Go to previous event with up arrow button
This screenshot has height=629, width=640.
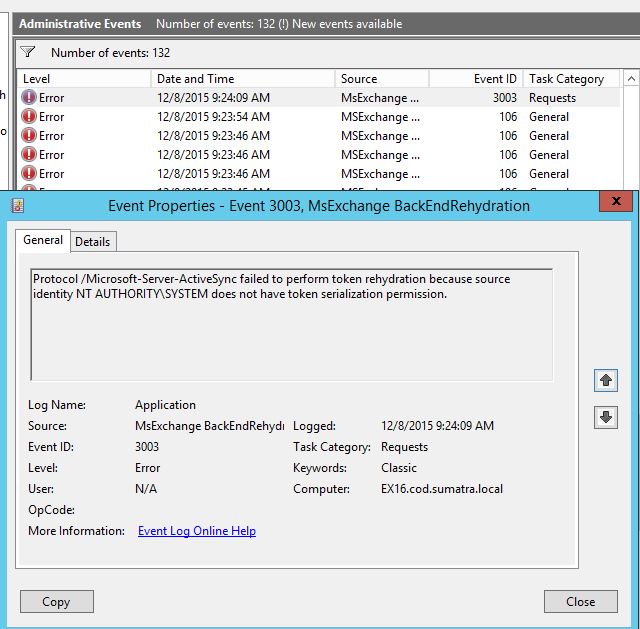pos(606,380)
